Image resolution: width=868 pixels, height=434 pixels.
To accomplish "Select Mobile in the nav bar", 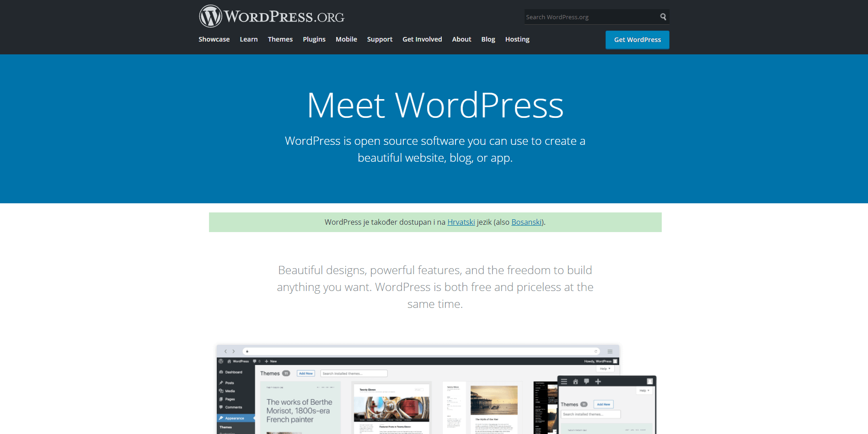I will [x=346, y=39].
